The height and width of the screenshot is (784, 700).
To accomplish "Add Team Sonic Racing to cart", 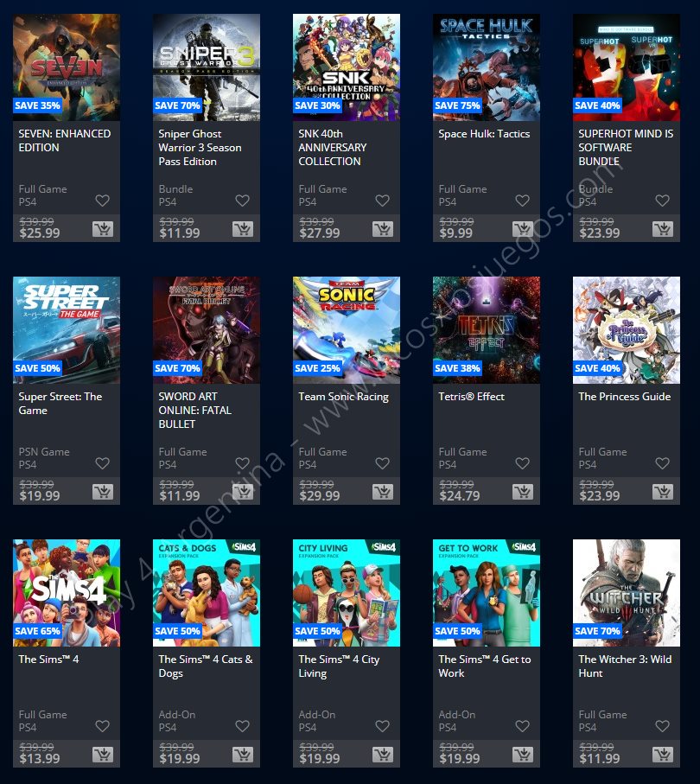I will (383, 492).
